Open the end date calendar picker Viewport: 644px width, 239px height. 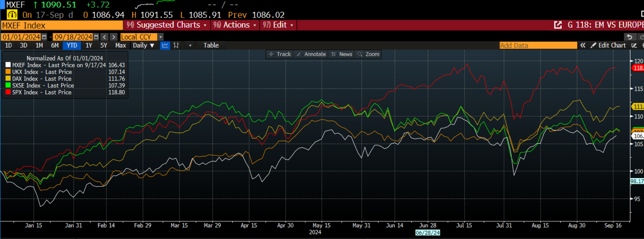pos(96,37)
